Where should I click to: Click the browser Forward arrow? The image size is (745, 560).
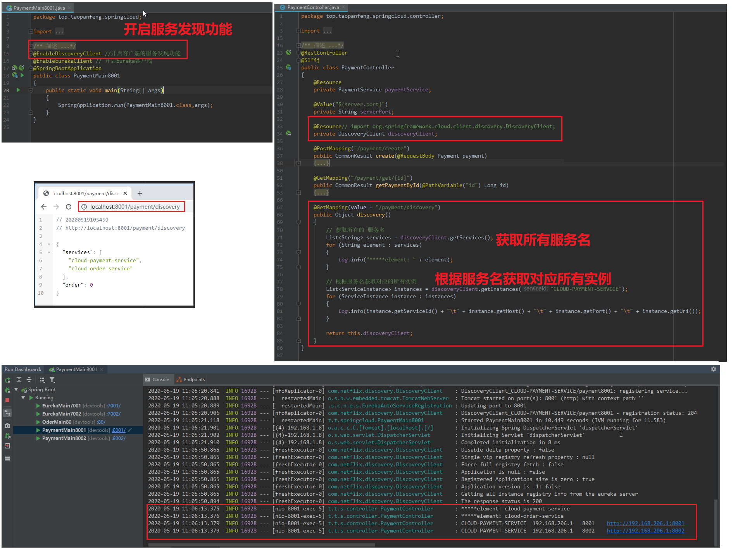(56, 207)
